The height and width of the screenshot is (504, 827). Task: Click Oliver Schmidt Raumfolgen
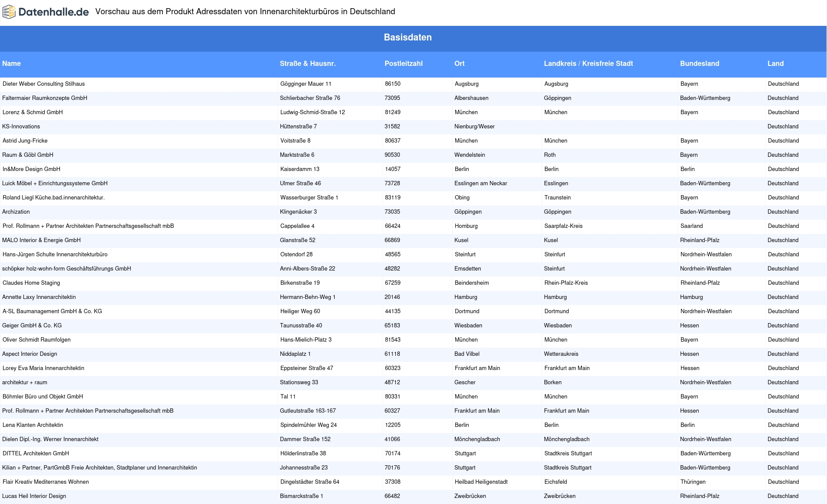tap(37, 340)
